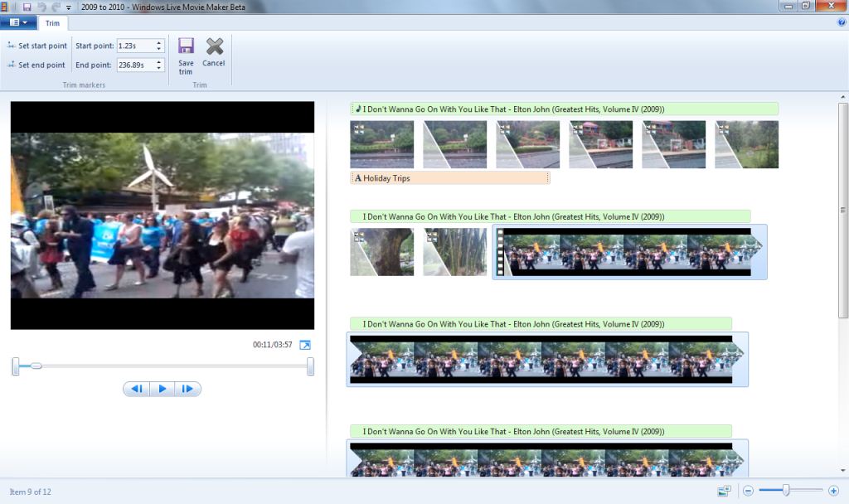Click the right trim handle on seek bar
This screenshot has width=849, height=504.
coord(310,366)
